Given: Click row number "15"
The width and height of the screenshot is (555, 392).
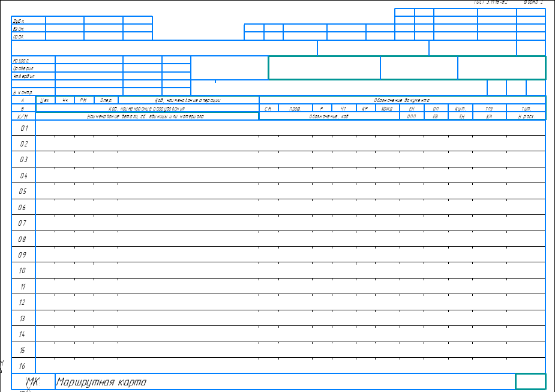Looking at the screenshot, I should (x=22, y=350).
